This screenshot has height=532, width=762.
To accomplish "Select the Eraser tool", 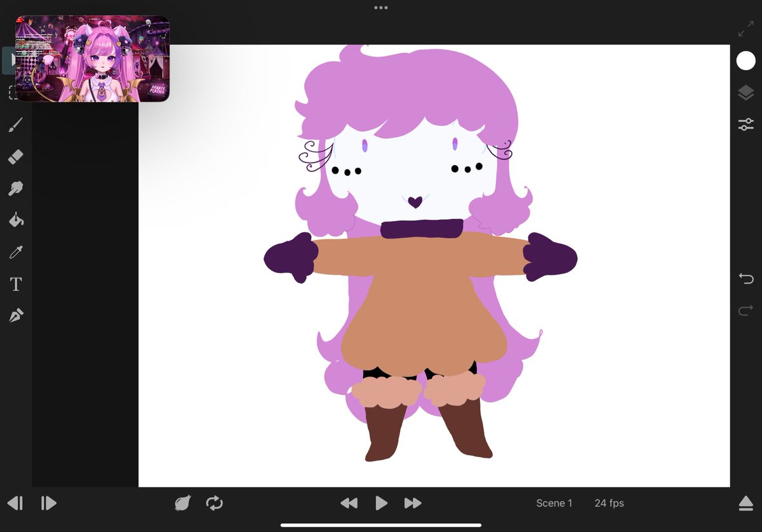I will tap(16, 156).
